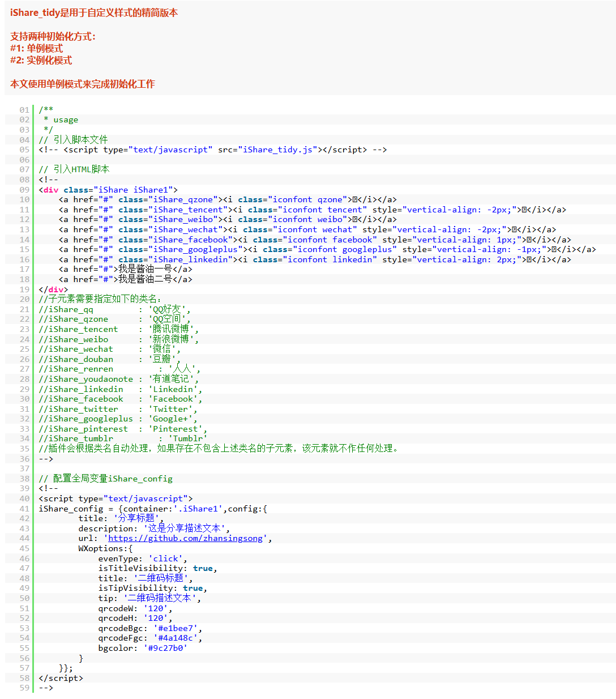Click the 'qrcodeW' line
This screenshot has height=699, width=616.
click(135, 608)
